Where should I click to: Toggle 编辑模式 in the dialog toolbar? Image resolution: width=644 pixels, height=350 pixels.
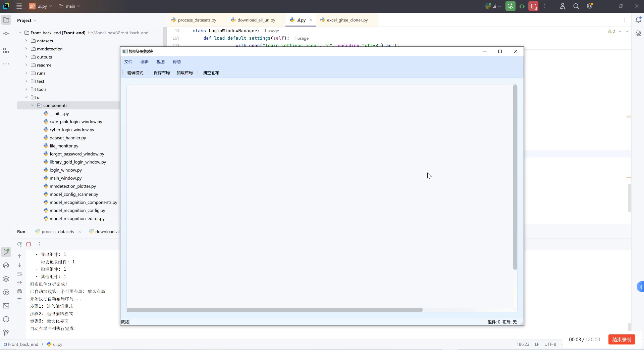135,73
